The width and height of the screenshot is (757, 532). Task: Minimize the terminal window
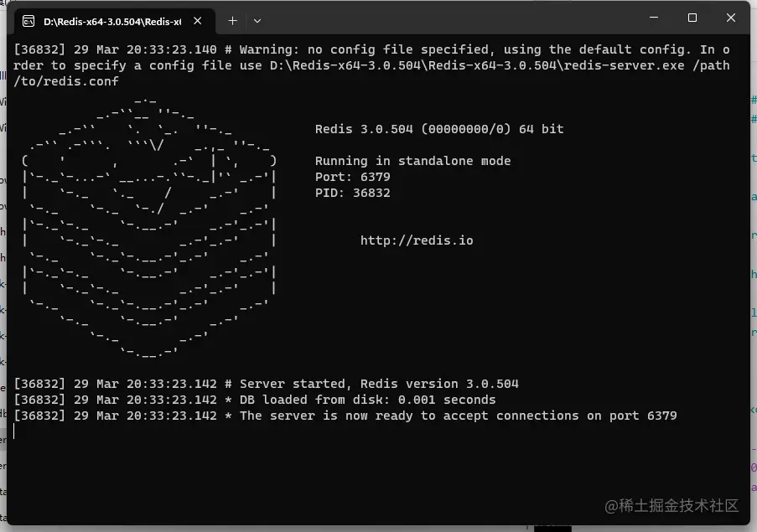[654, 18]
